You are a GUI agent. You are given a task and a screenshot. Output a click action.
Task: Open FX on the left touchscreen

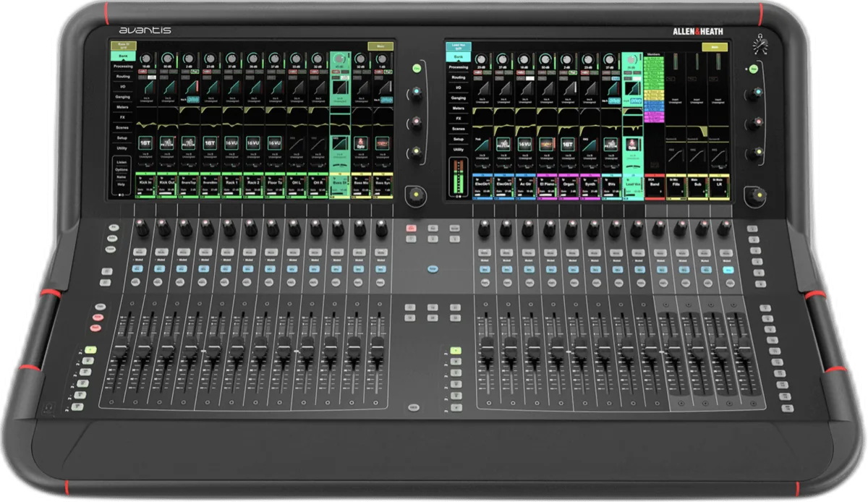[123, 117]
